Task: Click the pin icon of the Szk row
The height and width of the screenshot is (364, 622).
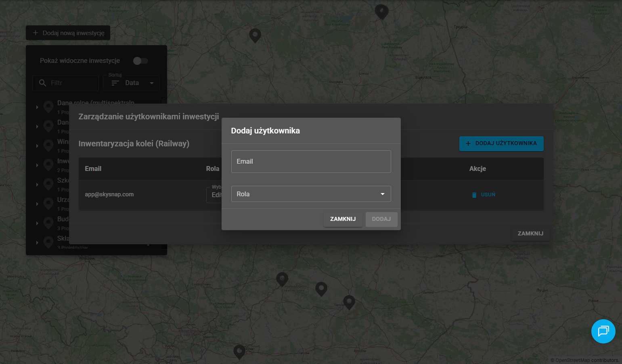Action: (48, 184)
